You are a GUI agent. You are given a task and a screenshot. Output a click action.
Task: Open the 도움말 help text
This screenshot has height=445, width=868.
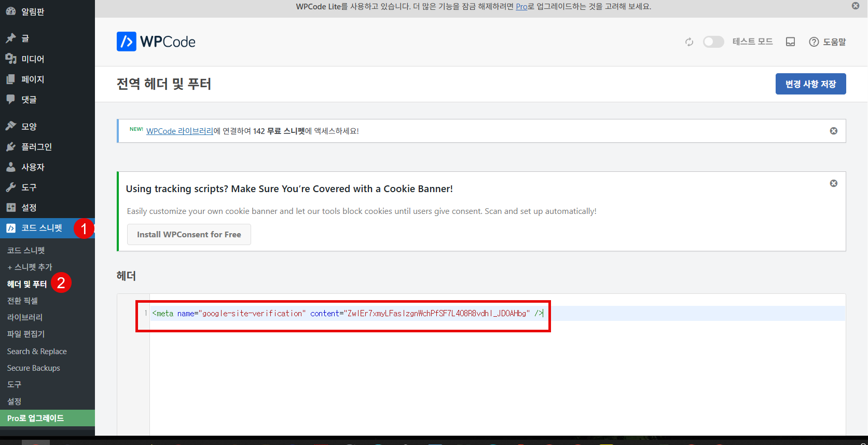click(x=834, y=42)
